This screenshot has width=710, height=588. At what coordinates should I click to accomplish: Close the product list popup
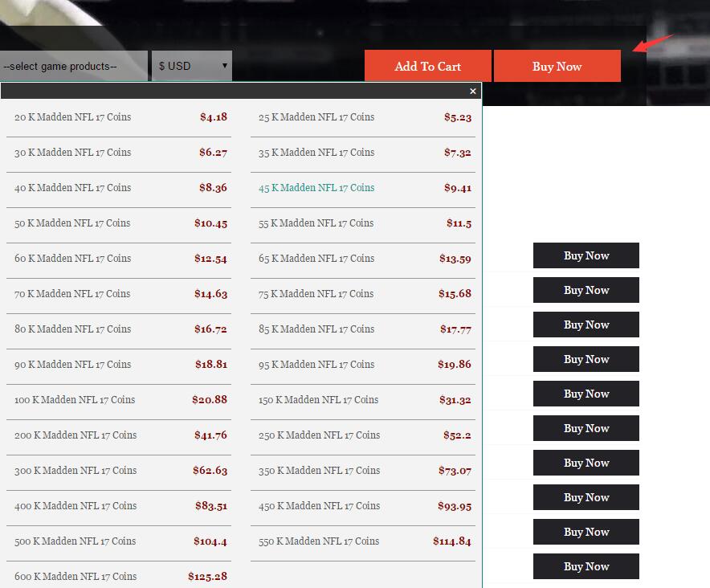[473, 91]
